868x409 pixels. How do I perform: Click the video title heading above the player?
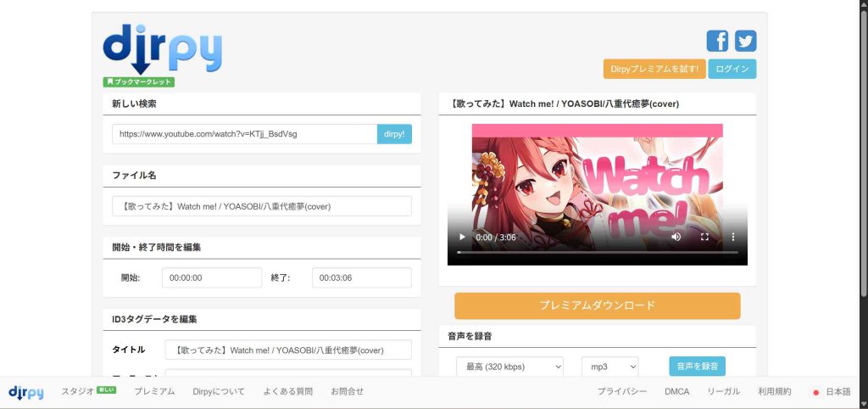pyautogui.click(x=563, y=104)
